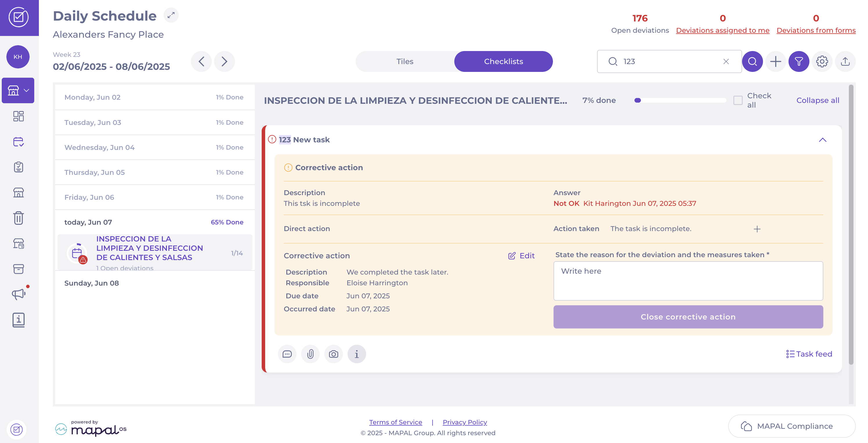Screen dimensions: 868x443
Task: Tick the Check all checkbox
Action: pos(738,100)
